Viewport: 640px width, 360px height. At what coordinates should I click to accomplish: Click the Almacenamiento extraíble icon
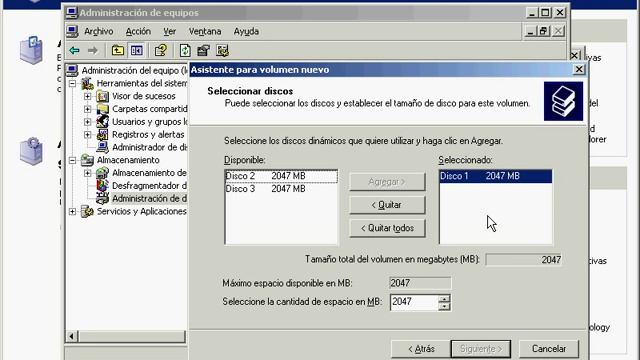point(102,173)
